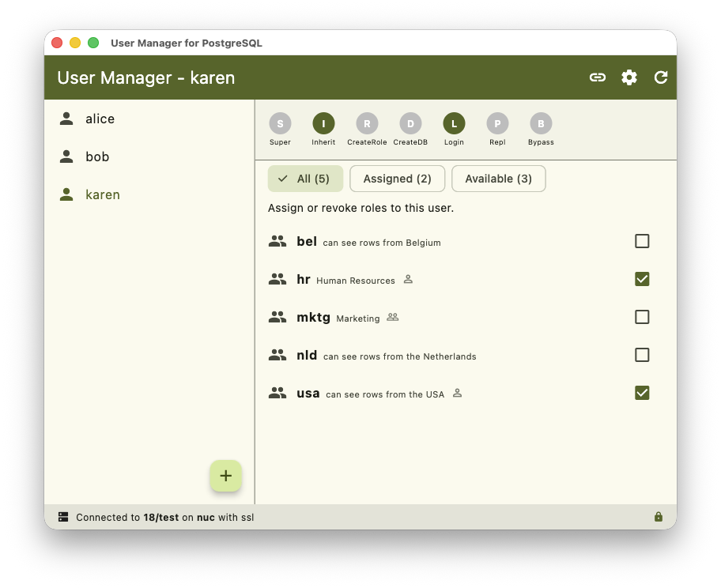The width and height of the screenshot is (721, 588).
Task: Select user karen in the sidebar
Action: pyautogui.click(x=149, y=194)
